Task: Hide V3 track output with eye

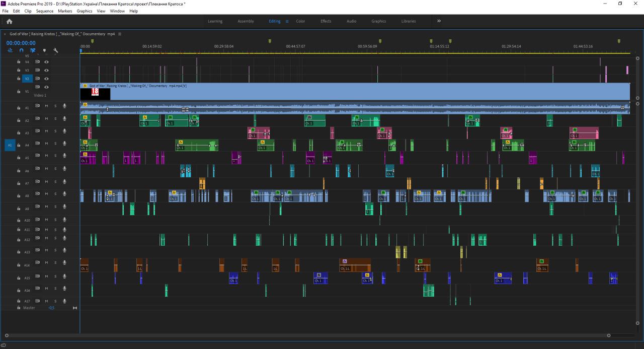Action: (46, 70)
